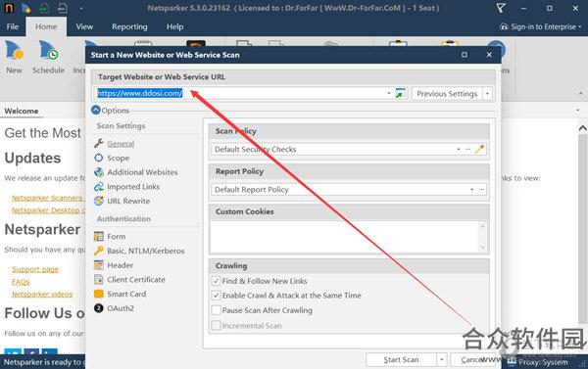Image resolution: width=588 pixels, height=369 pixels.
Task: Click the URL Rewrite icon
Action: [x=99, y=201]
